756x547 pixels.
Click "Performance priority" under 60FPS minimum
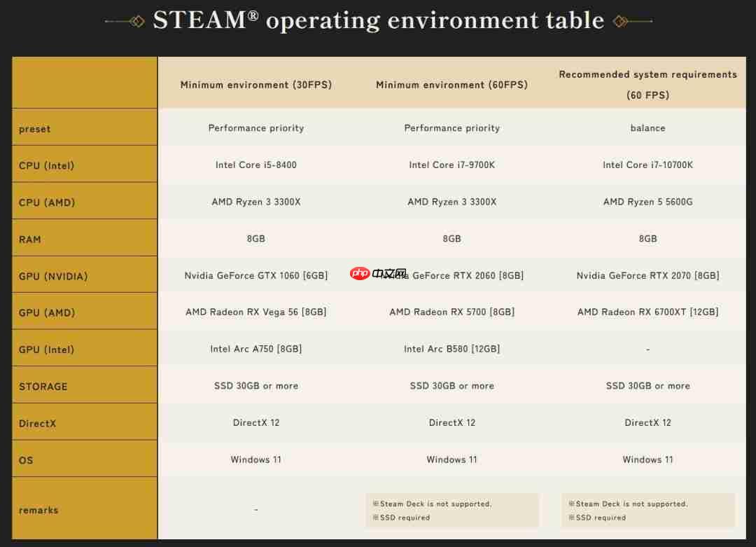coord(451,128)
